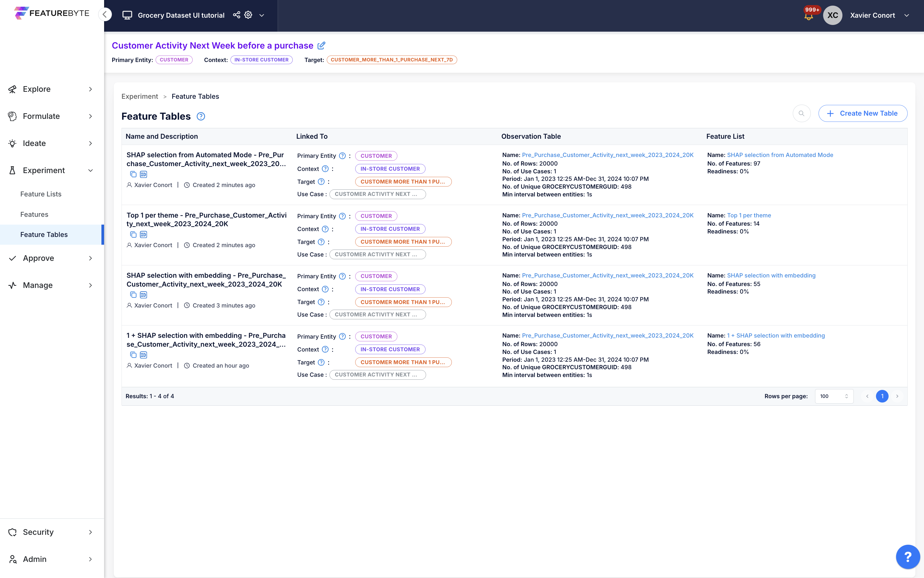Image resolution: width=924 pixels, height=578 pixels.
Task: Open the Xavier Conort account menu chevron
Action: point(907,15)
